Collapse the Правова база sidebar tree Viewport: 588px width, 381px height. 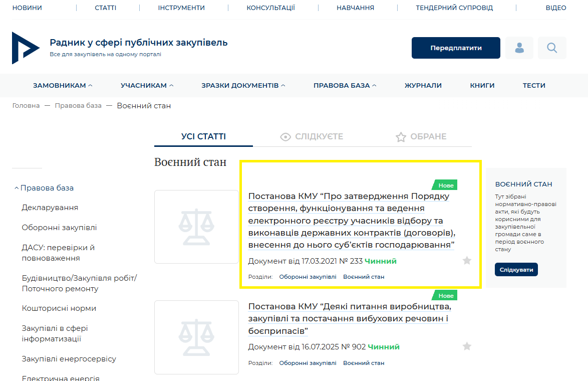point(17,188)
